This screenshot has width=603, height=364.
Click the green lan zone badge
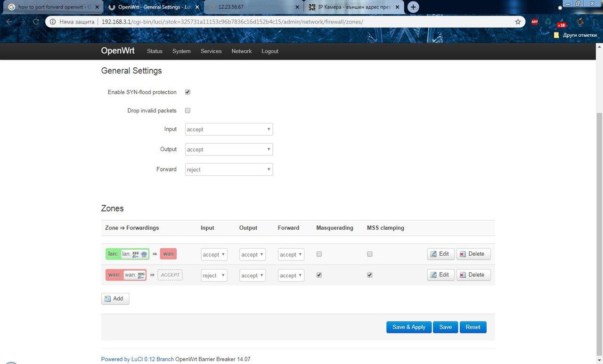127,254
